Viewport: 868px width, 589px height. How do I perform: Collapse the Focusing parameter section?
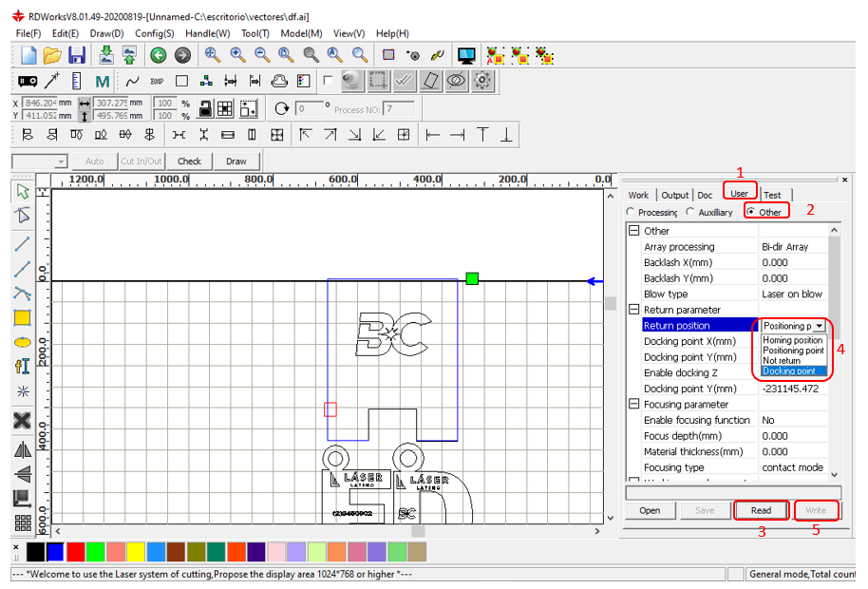[633, 405]
